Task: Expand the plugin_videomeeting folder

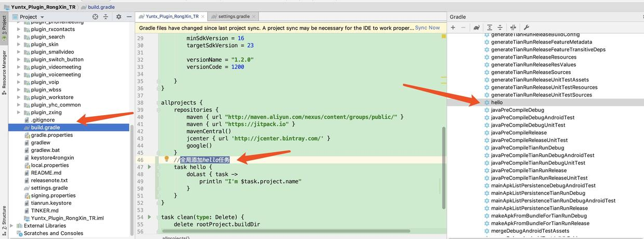Action: (19, 67)
